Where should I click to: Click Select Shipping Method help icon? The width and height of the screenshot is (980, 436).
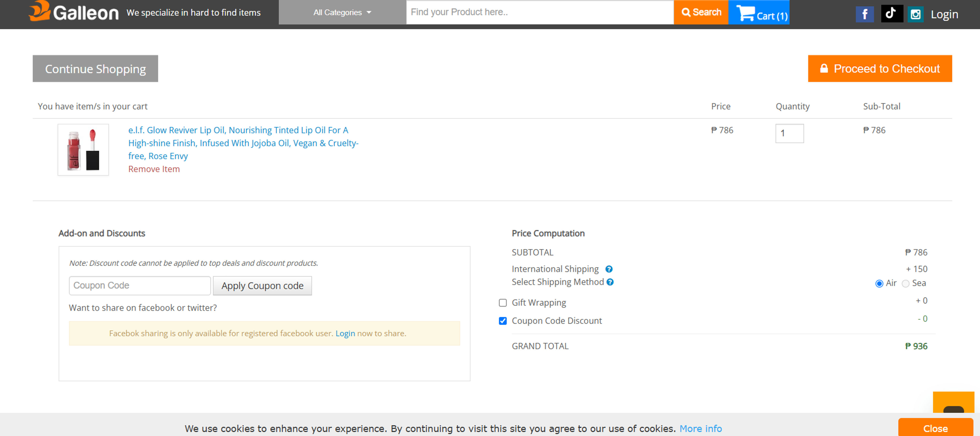tap(610, 282)
